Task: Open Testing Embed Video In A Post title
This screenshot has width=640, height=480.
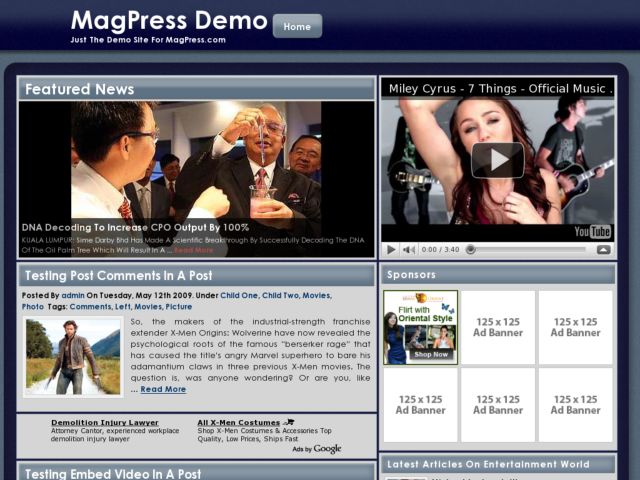Action: [113, 474]
